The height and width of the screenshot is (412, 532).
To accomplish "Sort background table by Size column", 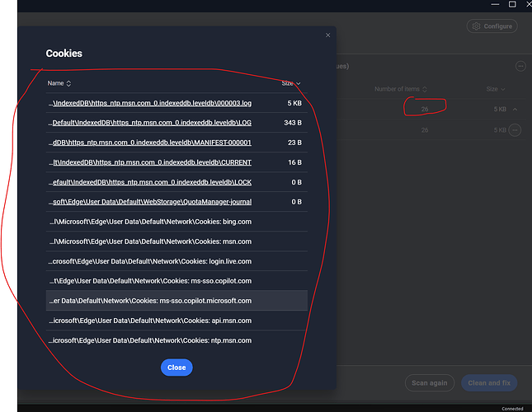I will [x=496, y=89].
